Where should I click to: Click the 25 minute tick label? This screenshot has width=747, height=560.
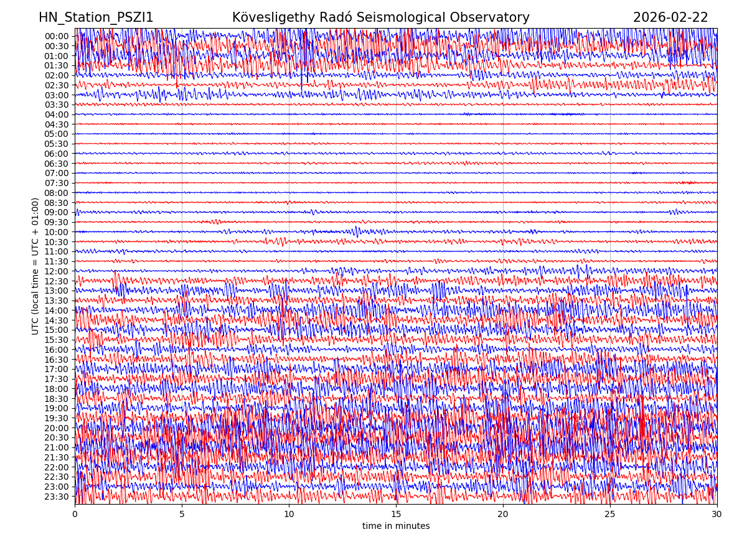[610, 515]
